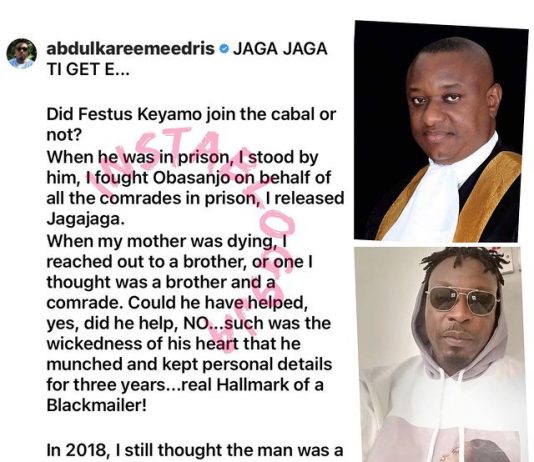
Task: Select the word Jagajaga. ending the paragraph
Action: coord(85,220)
